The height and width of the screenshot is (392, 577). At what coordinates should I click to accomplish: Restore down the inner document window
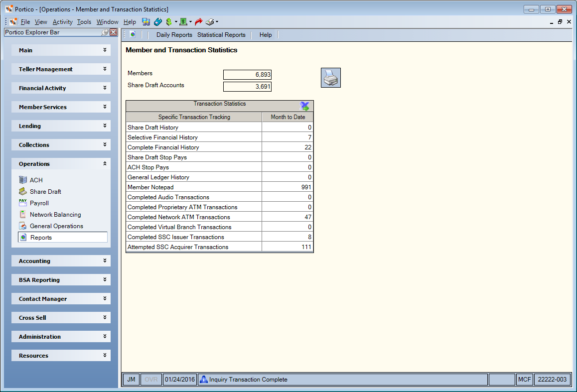click(560, 22)
